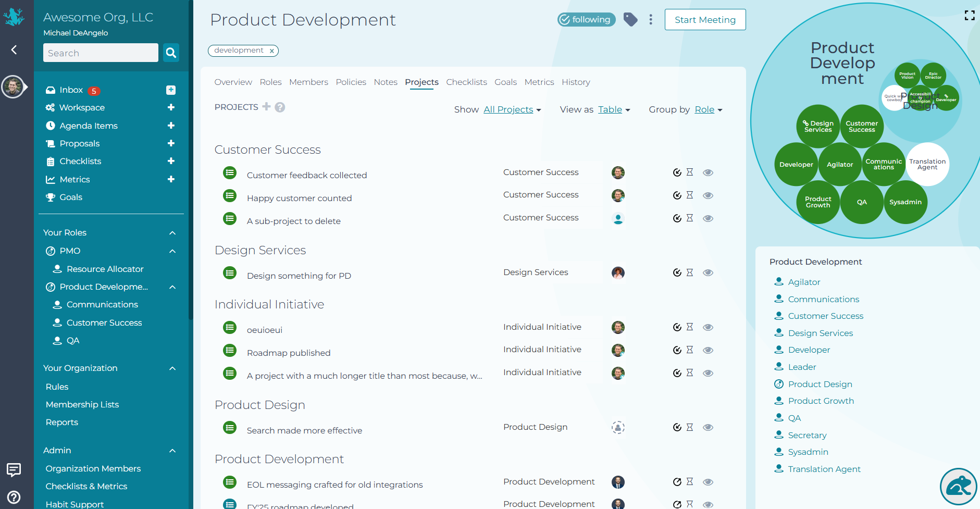Image resolution: width=980 pixels, height=509 pixels.
Task: Open the feedback chat icon in the left rail
Action: tap(14, 470)
